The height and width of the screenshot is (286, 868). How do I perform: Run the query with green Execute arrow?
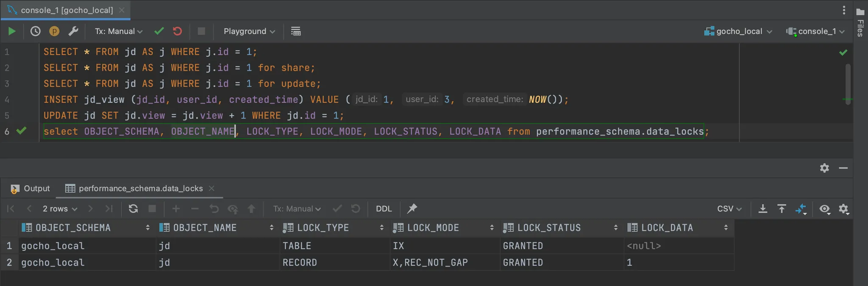(x=12, y=31)
